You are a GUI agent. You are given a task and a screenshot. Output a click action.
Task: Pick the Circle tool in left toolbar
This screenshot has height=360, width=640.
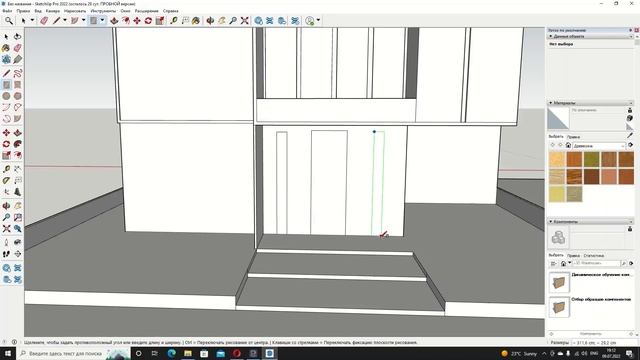click(x=6, y=96)
